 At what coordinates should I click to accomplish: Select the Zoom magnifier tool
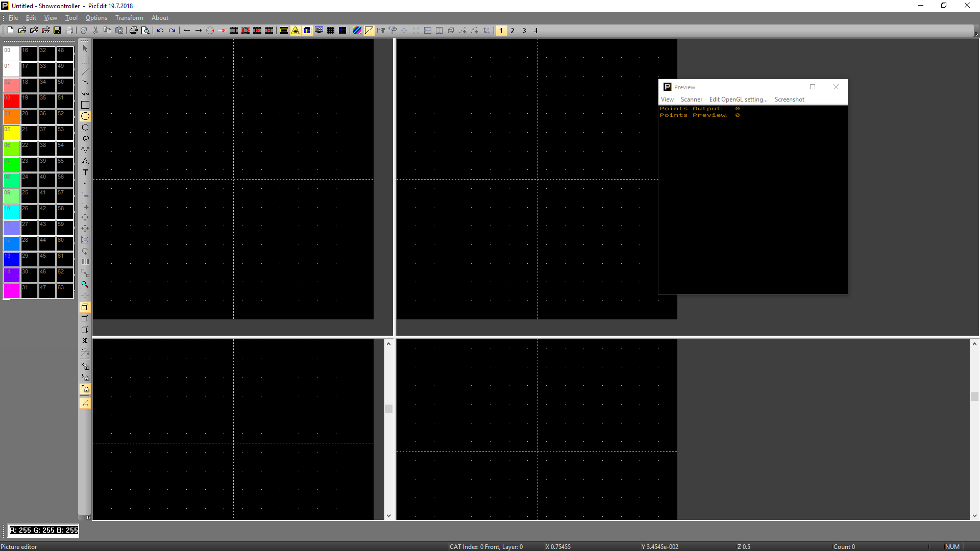coord(85,285)
